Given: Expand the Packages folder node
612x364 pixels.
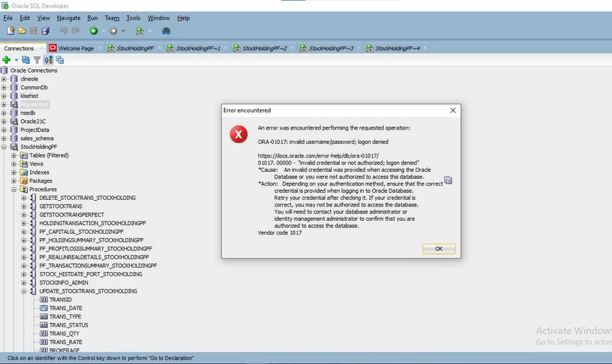Looking at the screenshot, I should coord(14,181).
